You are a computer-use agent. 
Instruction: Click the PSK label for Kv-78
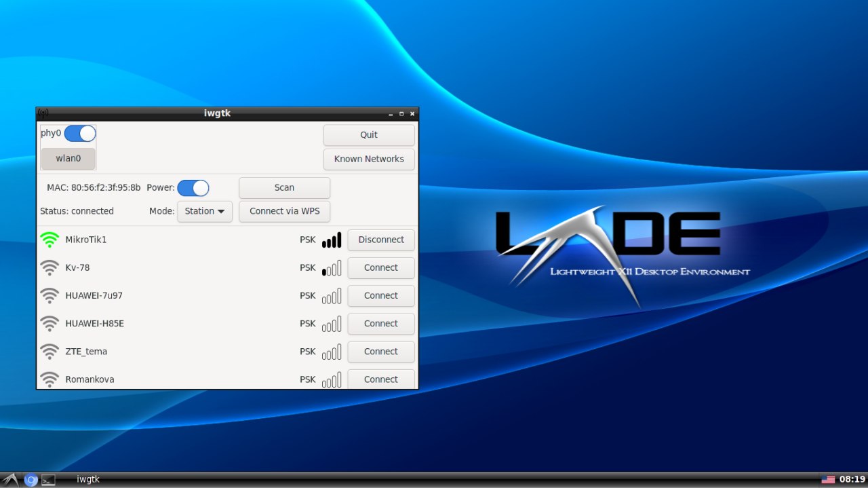click(x=308, y=267)
